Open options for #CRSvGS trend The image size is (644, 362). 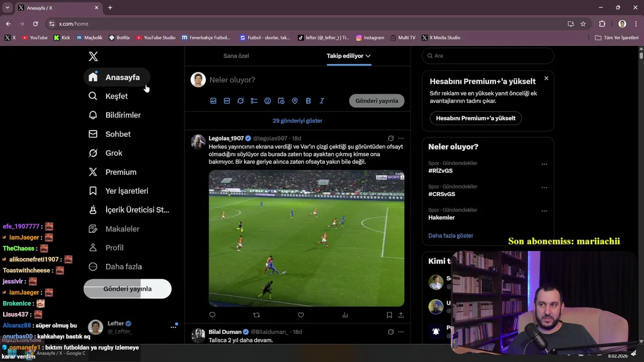pos(544,188)
